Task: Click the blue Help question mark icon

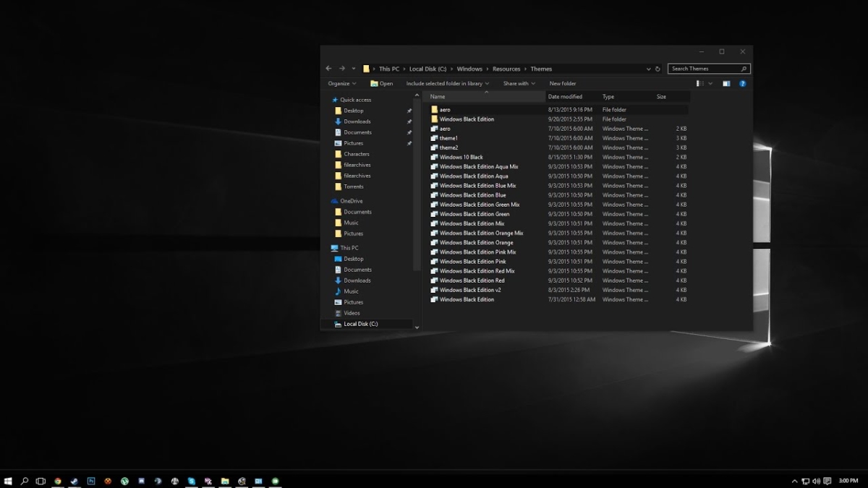Action: (x=742, y=83)
